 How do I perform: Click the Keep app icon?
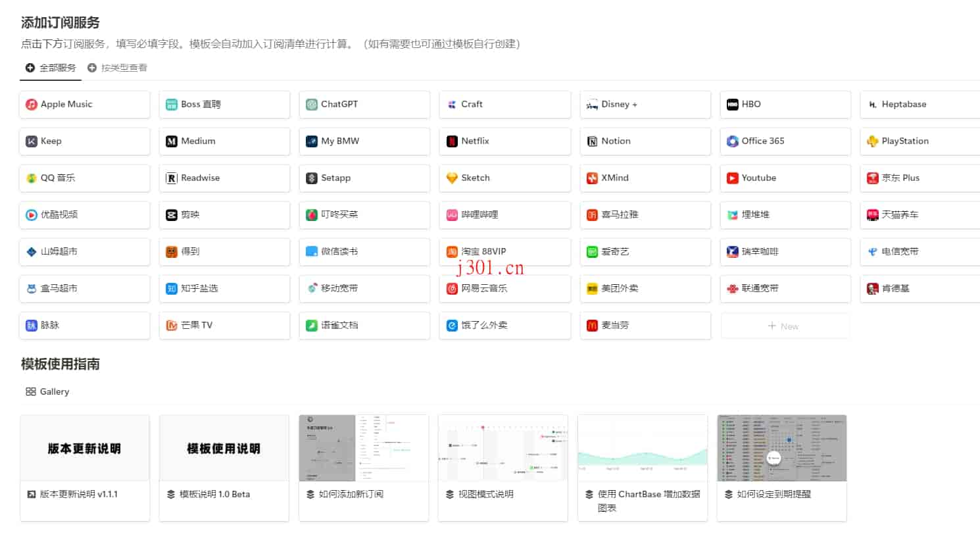click(32, 141)
